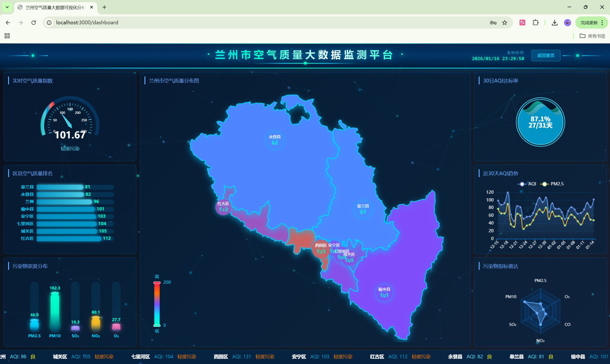Image resolution: width=610 pixels, height=364 pixels.
Task: Toggle the AQI series in trend legend
Action: [527, 184]
